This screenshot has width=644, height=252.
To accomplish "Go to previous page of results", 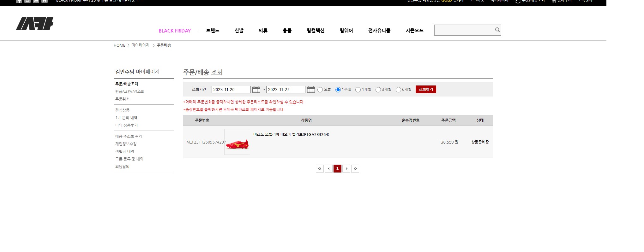I will point(328,168).
